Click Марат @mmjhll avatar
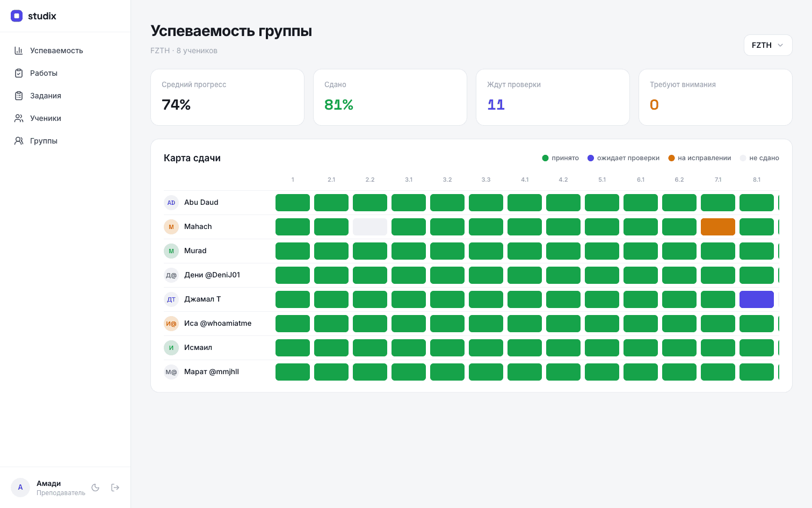 [171, 372]
